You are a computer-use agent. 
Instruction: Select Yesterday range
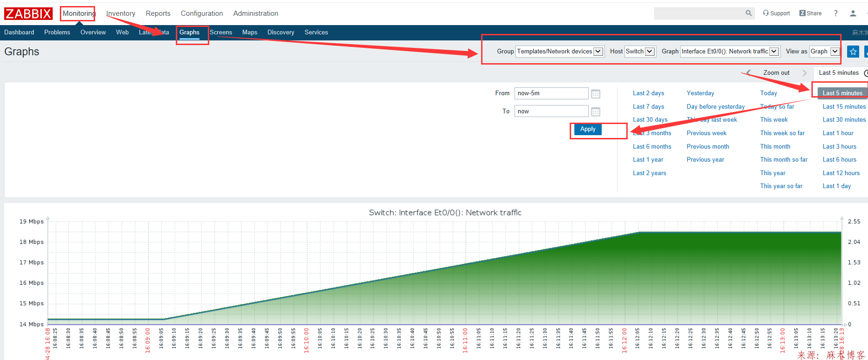[700, 93]
